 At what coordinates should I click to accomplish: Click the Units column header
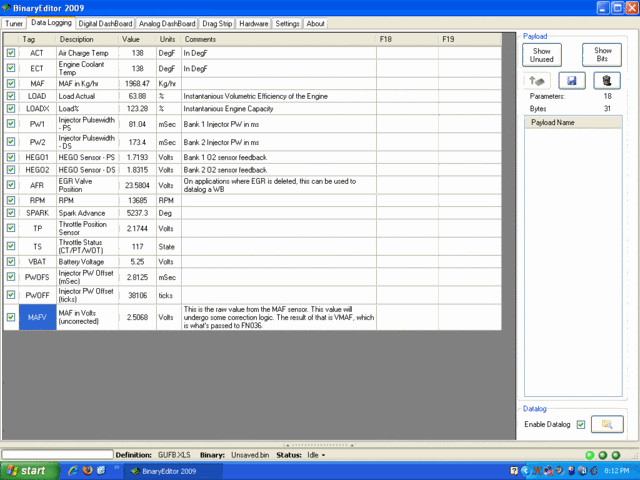(169, 39)
